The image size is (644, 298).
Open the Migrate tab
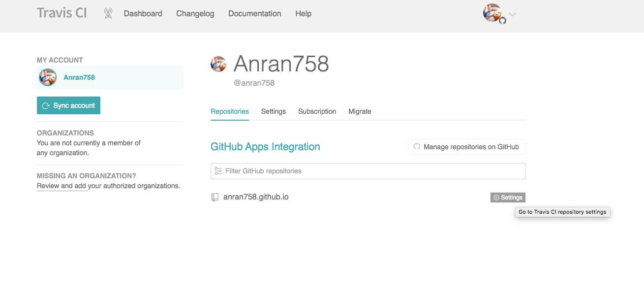(x=360, y=111)
